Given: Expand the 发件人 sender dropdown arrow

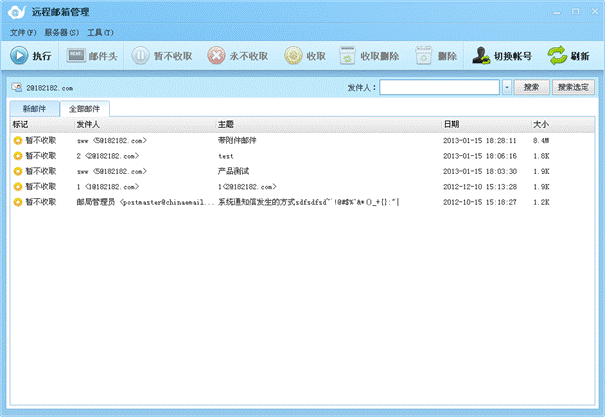Looking at the screenshot, I should (x=507, y=88).
